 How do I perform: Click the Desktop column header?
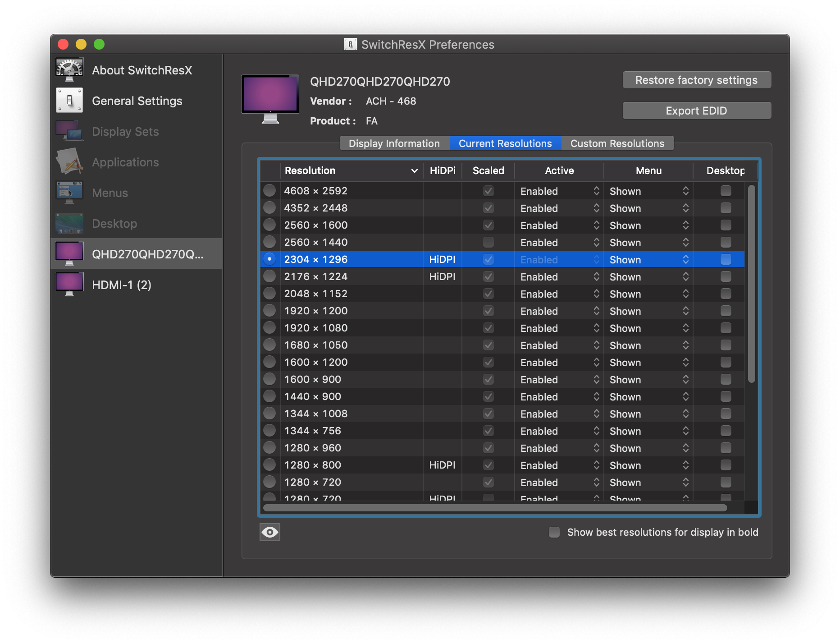(726, 170)
